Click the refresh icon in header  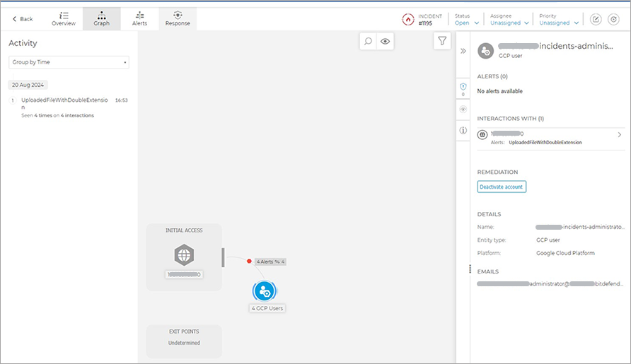pyautogui.click(x=613, y=20)
